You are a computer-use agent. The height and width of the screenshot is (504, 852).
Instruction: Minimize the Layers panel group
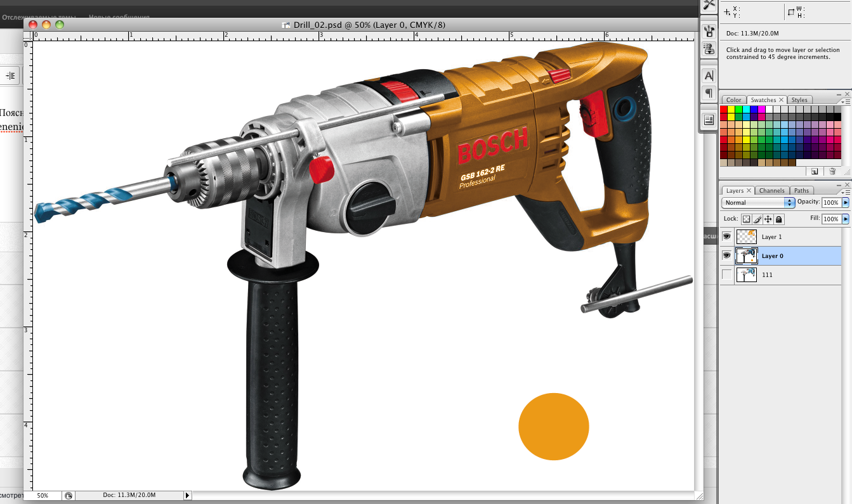point(840,184)
